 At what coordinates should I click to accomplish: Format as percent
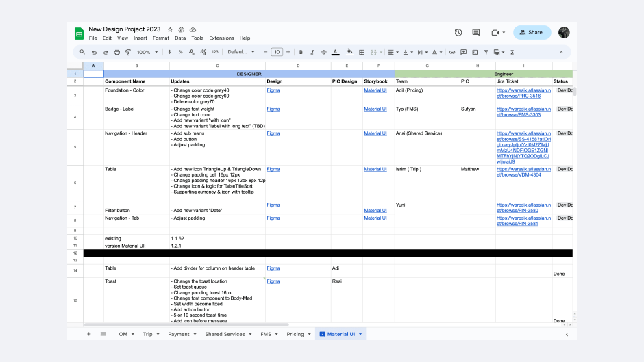[x=181, y=52]
